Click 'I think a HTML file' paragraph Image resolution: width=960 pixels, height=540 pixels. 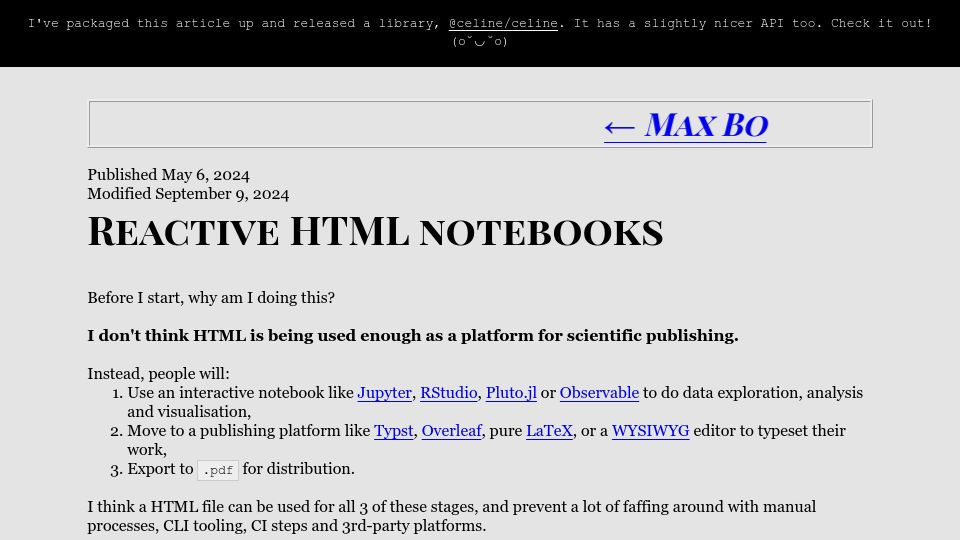(452, 516)
